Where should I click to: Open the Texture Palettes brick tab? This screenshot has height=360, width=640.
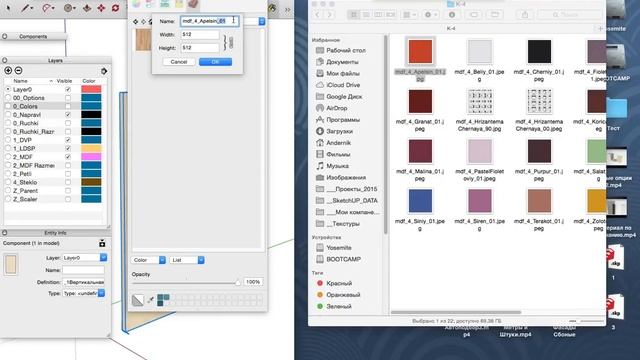click(193, 4)
